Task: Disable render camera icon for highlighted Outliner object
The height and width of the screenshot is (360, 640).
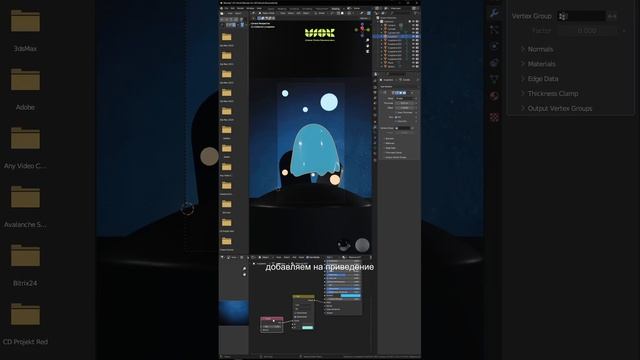Action: 417,36
